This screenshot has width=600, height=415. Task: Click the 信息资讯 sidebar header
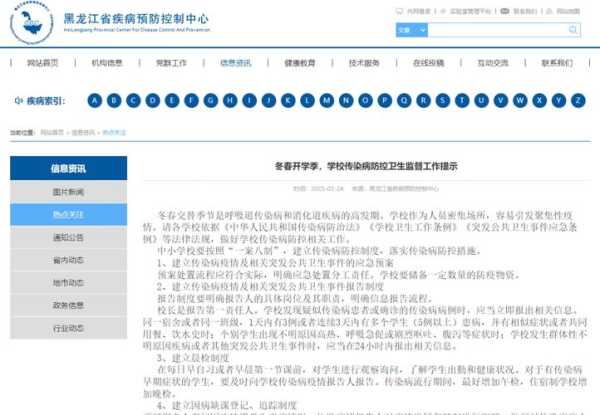point(68,168)
